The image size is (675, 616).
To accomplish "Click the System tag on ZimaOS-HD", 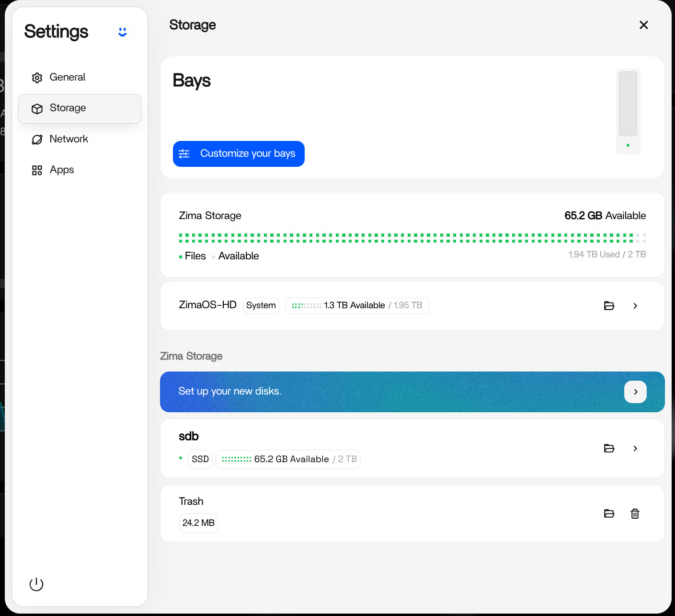I will pyautogui.click(x=261, y=305).
